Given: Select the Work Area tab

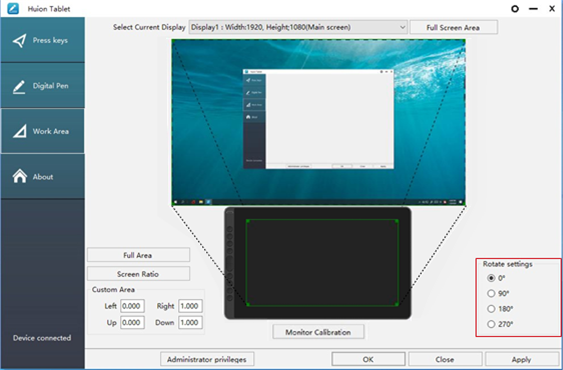Looking at the screenshot, I should [x=43, y=131].
